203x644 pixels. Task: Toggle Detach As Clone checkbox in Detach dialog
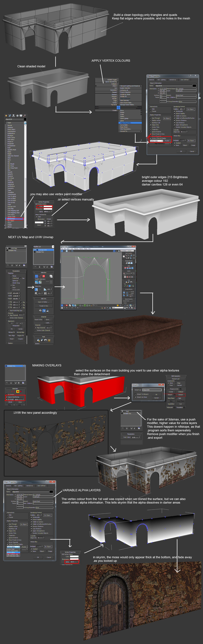tap(136, 397)
